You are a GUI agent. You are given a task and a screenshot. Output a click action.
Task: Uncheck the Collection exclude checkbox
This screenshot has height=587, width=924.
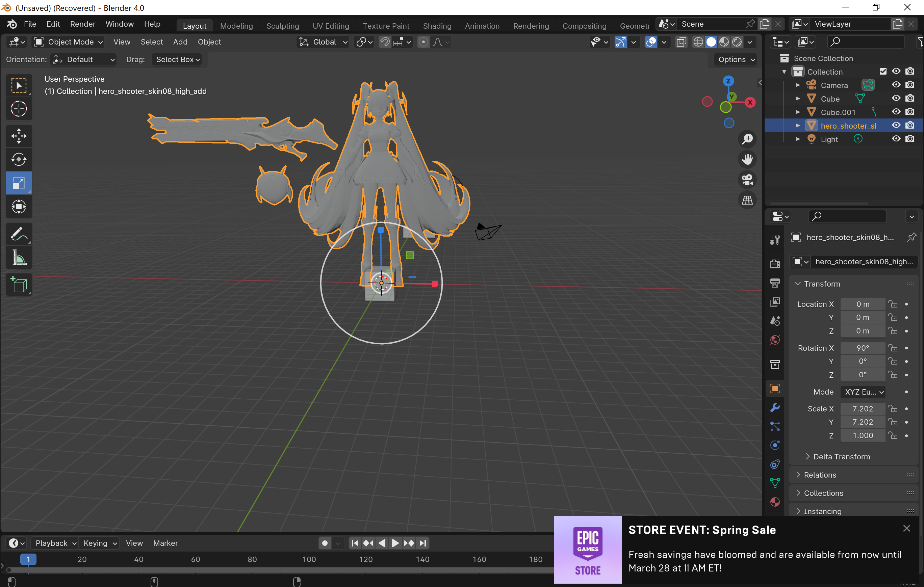882,71
